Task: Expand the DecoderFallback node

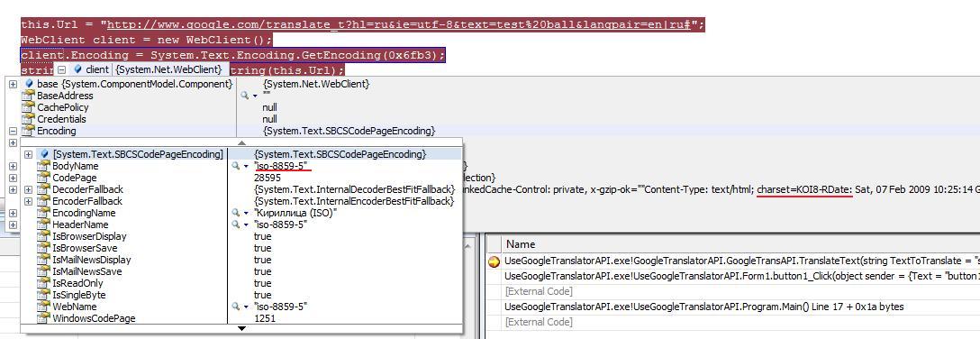Action: 28,189
